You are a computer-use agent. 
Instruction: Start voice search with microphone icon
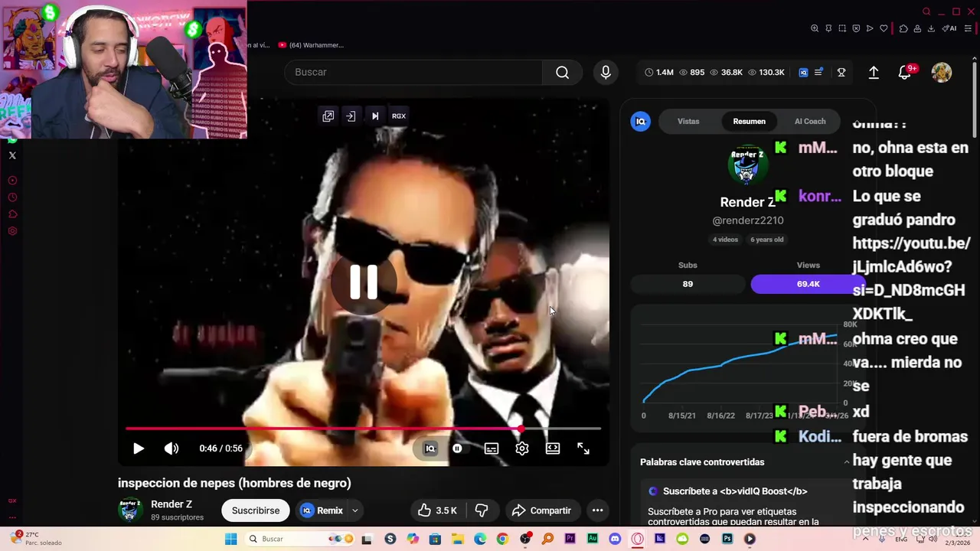click(x=606, y=72)
